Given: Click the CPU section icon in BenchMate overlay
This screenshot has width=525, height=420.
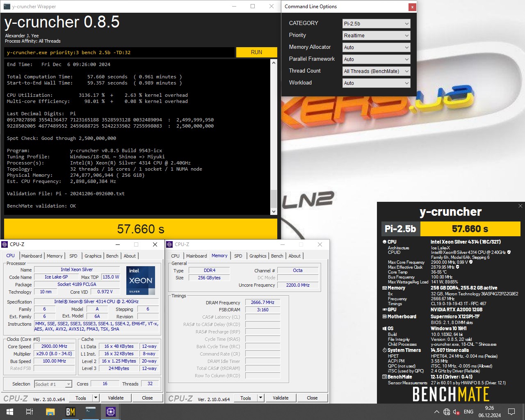Looking at the screenshot, I should [x=384, y=242].
